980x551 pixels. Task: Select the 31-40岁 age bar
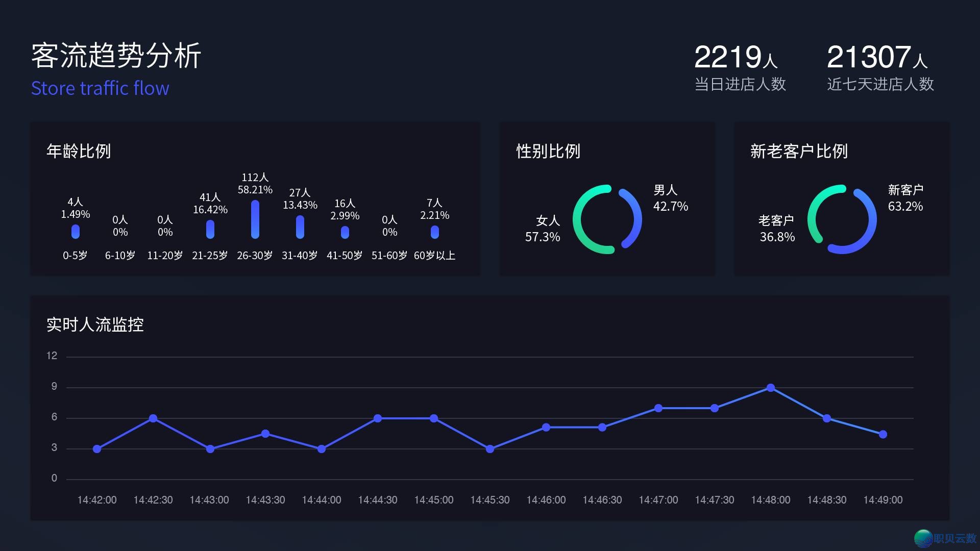300,227
